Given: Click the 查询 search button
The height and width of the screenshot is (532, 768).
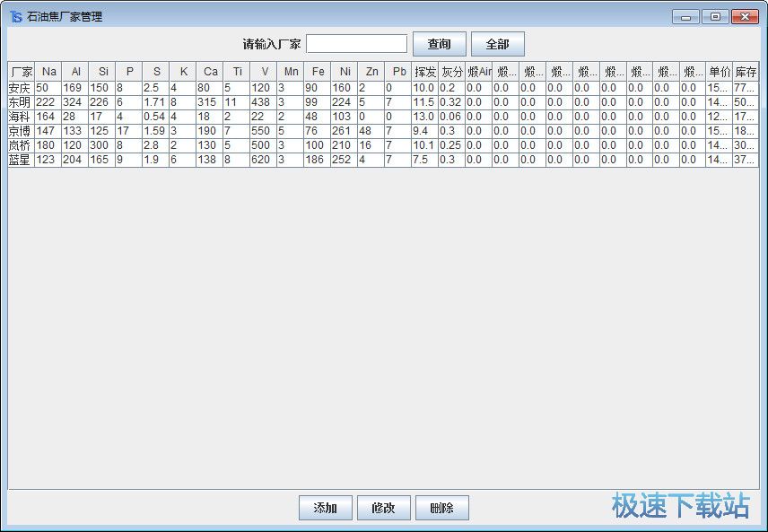Looking at the screenshot, I should click(x=439, y=42).
